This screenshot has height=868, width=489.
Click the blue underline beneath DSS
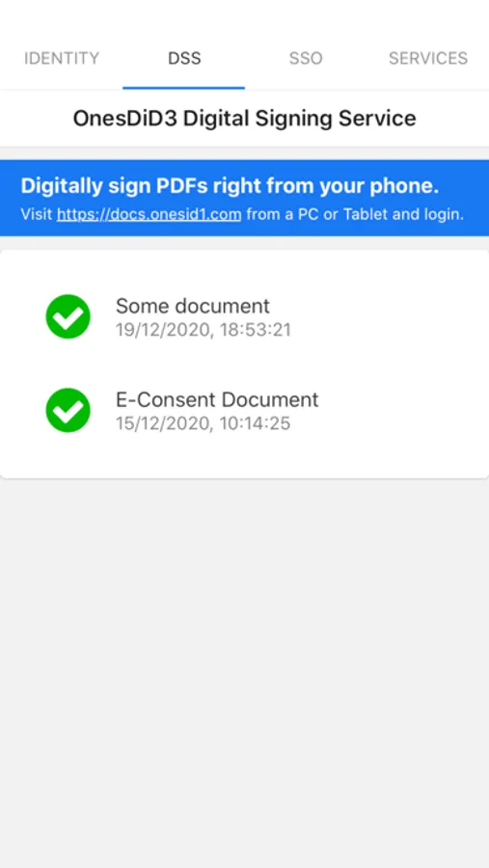184,88
